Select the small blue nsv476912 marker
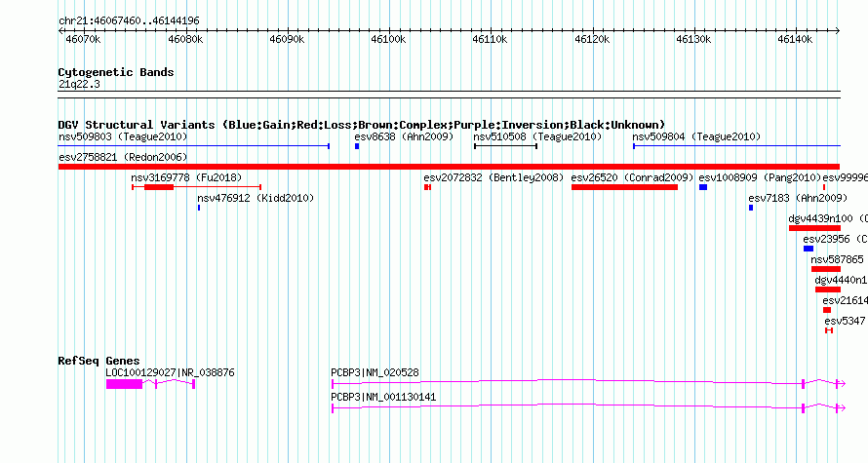Screen dimensions: 868x463 coord(199,208)
